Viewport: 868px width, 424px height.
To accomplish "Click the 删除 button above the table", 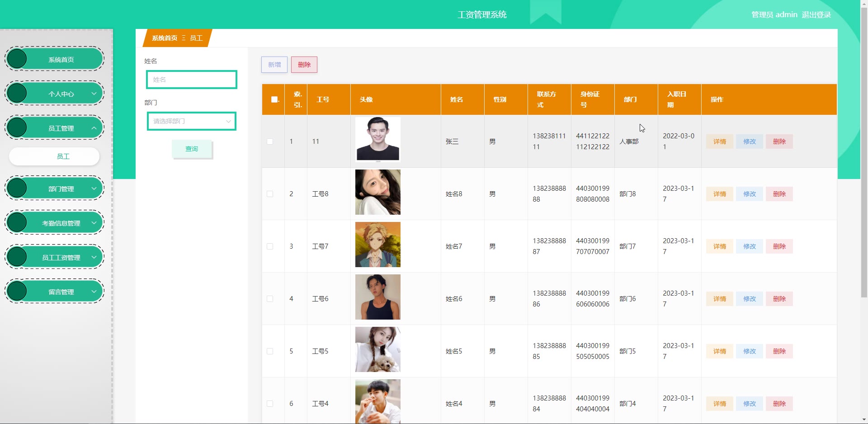I will 304,65.
